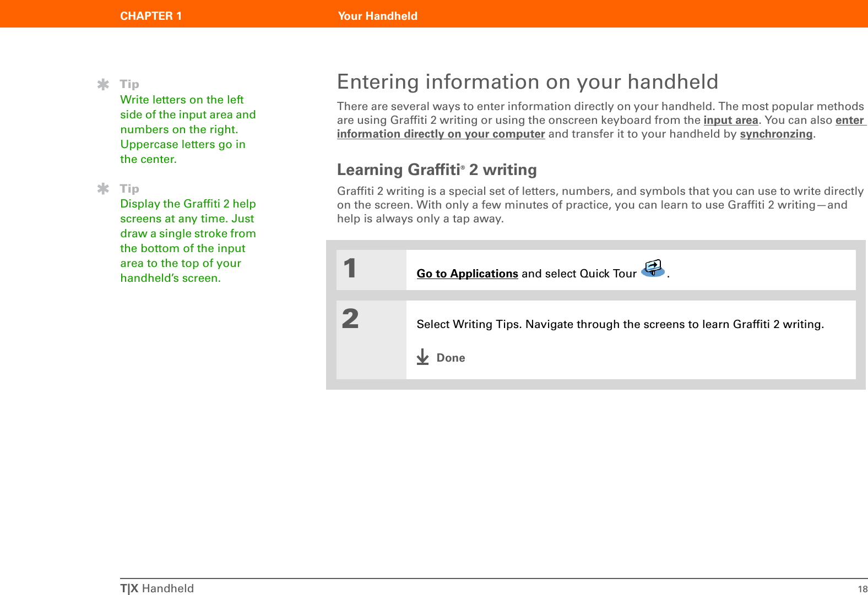
Task: Click the 'Select Writing Tips' step text
Action: click(620, 324)
